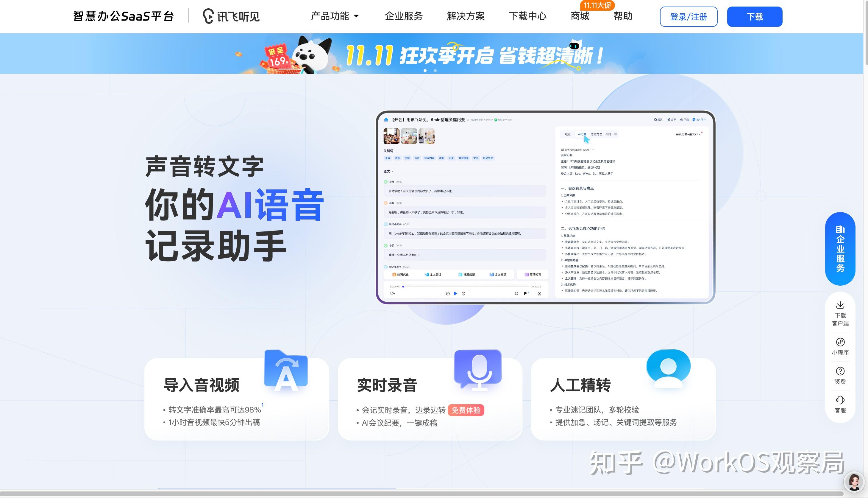Click the 语篇规整 tool in the preview
Viewport: 868px width, 498px height.
pos(466,274)
